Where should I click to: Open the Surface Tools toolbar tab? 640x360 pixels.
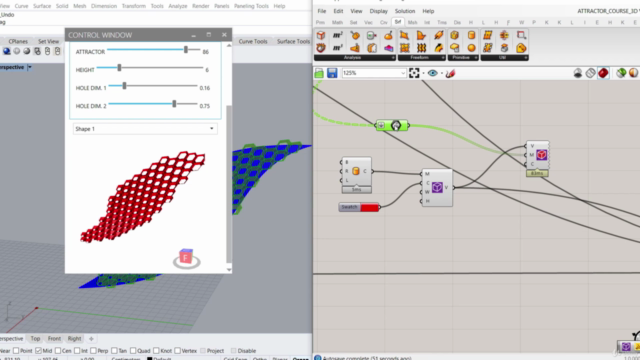[293, 41]
